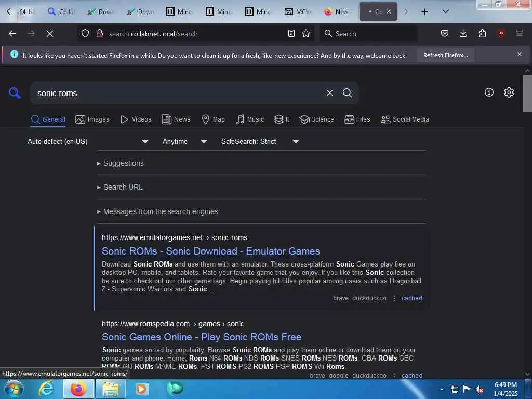The height and width of the screenshot is (399, 532).
Task: Switch to the Social Media category
Action: 405,119
